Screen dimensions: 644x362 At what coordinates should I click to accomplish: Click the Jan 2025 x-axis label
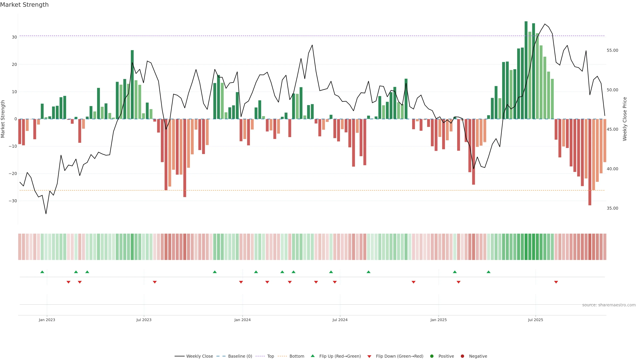(439, 320)
